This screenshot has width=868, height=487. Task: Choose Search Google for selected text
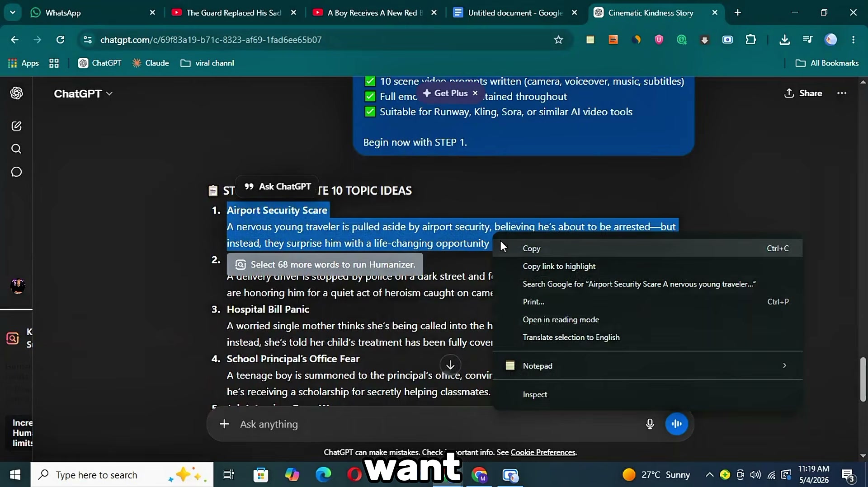click(x=647, y=284)
